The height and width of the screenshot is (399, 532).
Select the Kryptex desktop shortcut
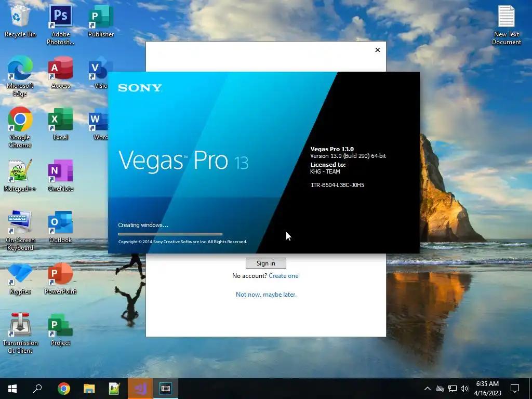pos(20,278)
